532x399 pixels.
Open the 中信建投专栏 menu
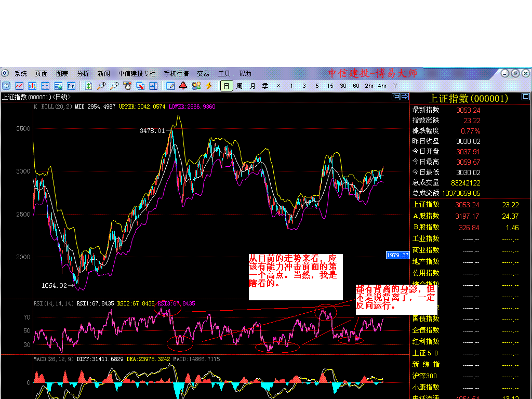click(137, 73)
